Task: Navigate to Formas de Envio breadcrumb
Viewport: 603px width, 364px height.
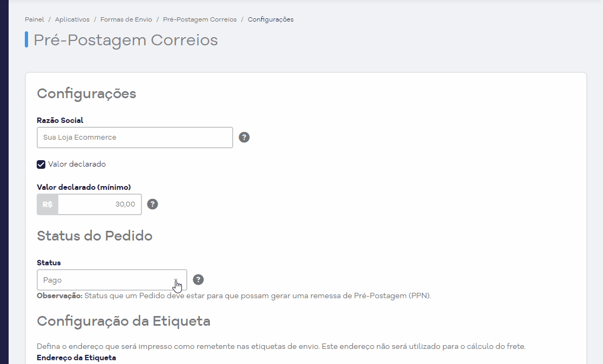Action: [126, 19]
